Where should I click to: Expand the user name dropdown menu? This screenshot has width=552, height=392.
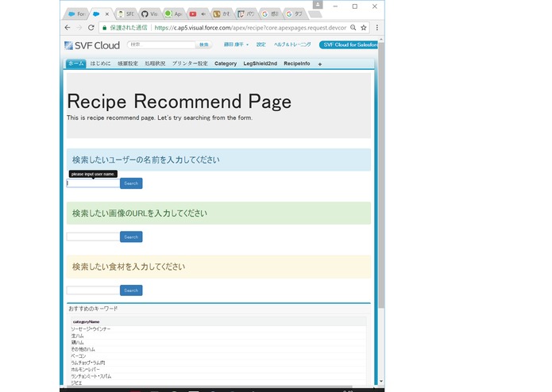(236, 44)
